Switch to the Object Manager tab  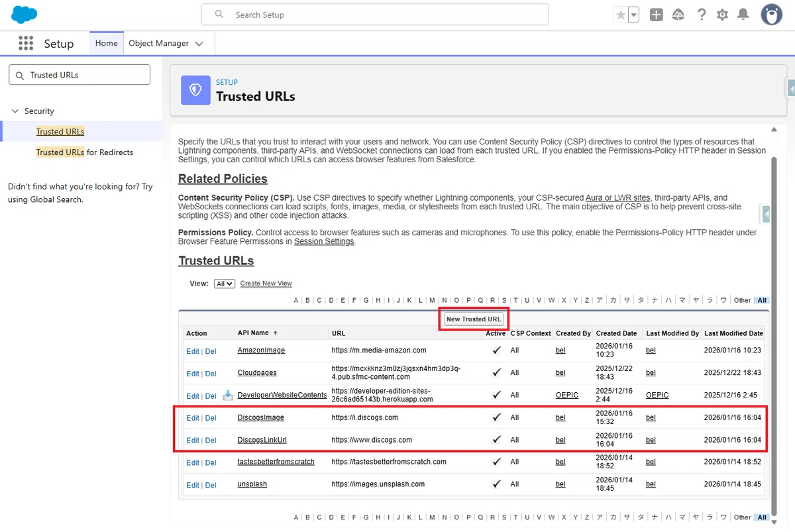tap(159, 43)
